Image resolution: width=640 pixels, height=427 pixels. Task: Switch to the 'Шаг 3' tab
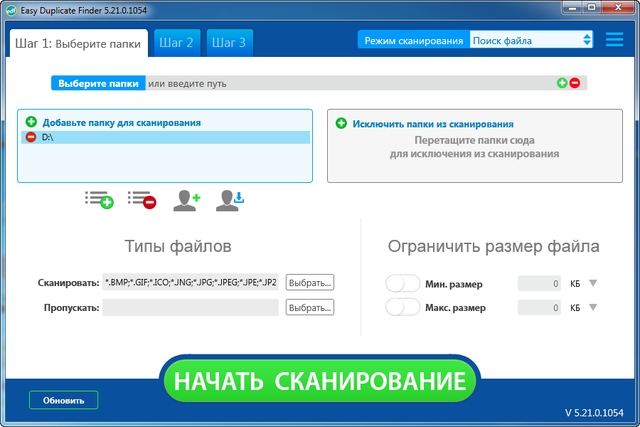[228, 42]
